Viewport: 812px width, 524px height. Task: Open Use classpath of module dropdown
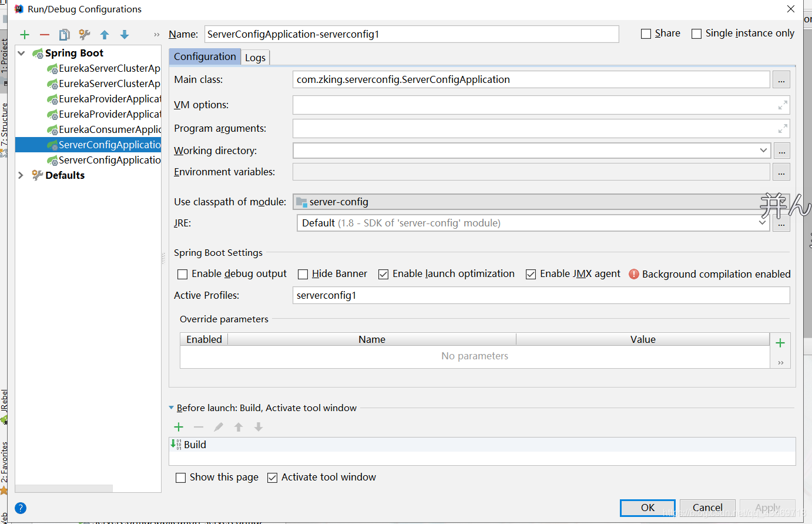pyautogui.click(x=541, y=202)
